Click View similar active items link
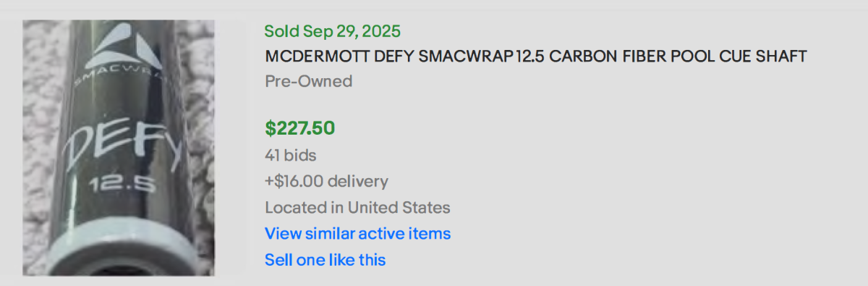The image size is (868, 286). tap(357, 234)
